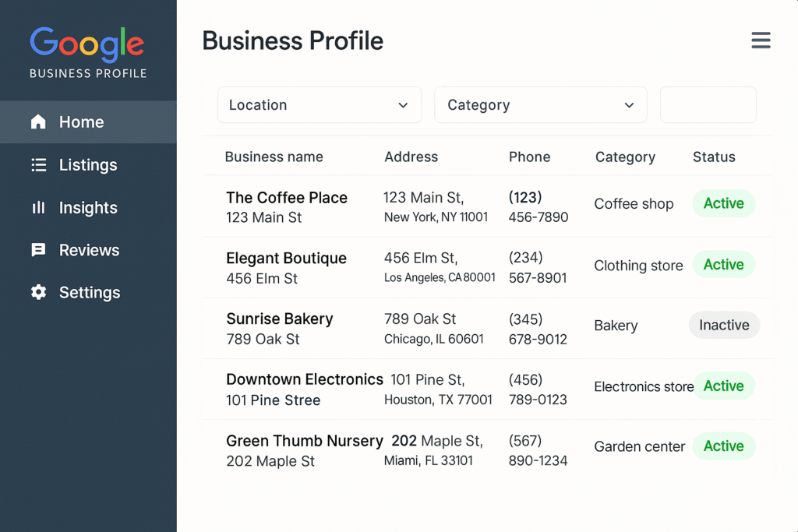Click the Settings gear icon
The height and width of the screenshot is (532, 798).
pyautogui.click(x=37, y=292)
